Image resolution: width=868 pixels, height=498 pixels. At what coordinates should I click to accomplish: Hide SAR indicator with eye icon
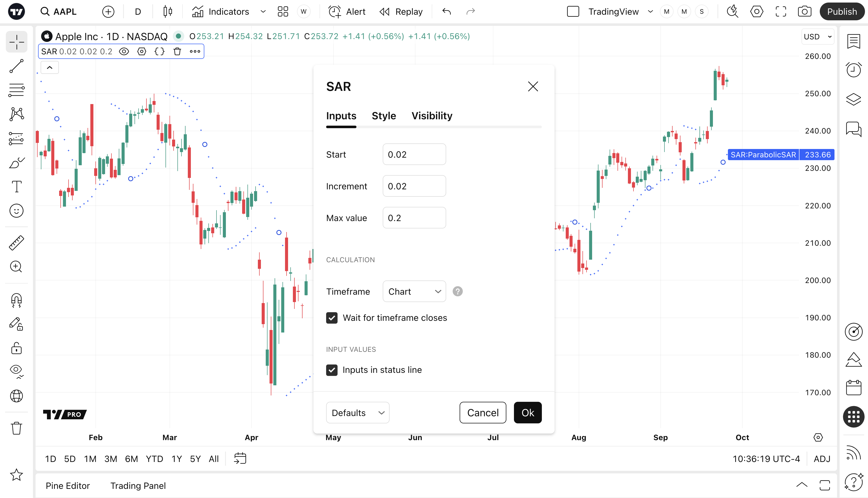124,52
